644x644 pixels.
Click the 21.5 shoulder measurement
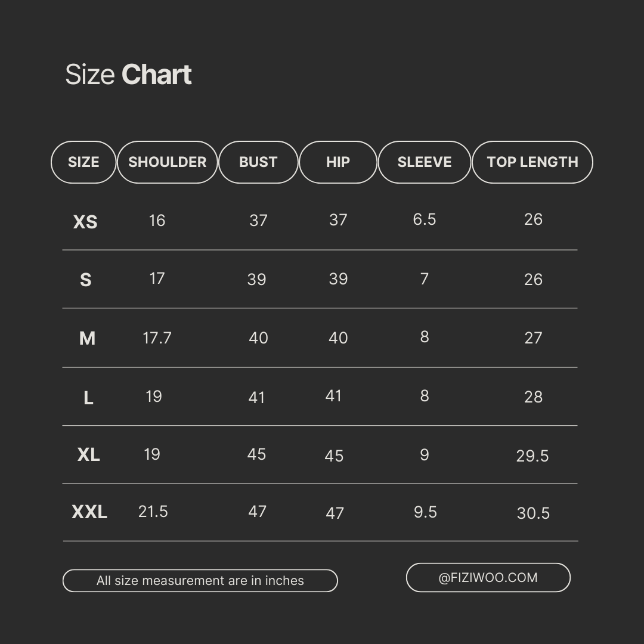[x=153, y=512]
